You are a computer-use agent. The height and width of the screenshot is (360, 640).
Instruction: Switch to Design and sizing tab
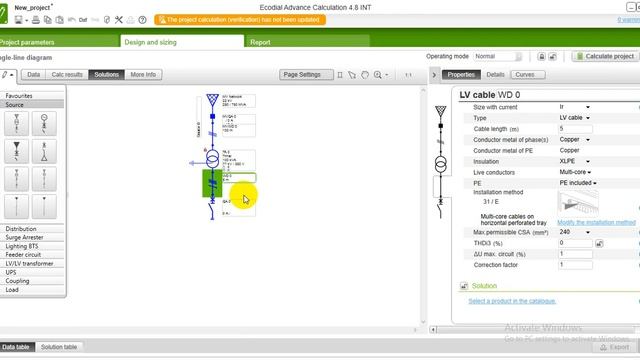[182, 42]
